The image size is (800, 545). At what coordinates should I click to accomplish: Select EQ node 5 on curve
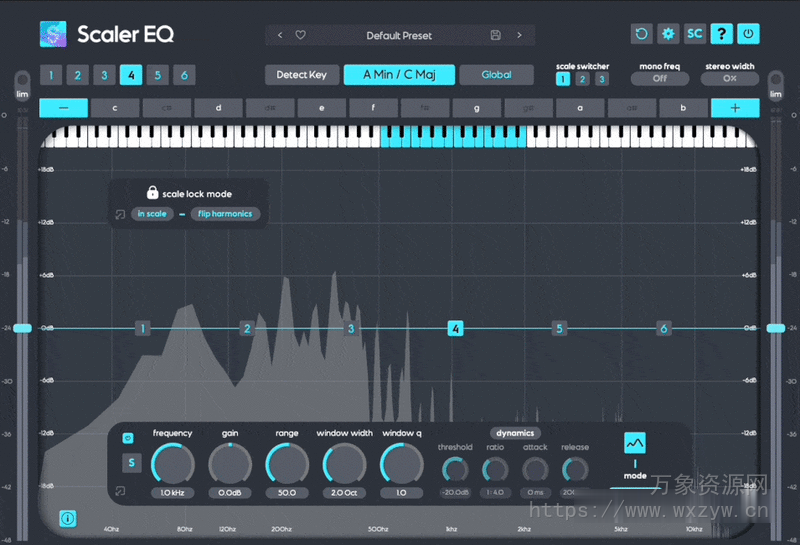[x=559, y=329]
